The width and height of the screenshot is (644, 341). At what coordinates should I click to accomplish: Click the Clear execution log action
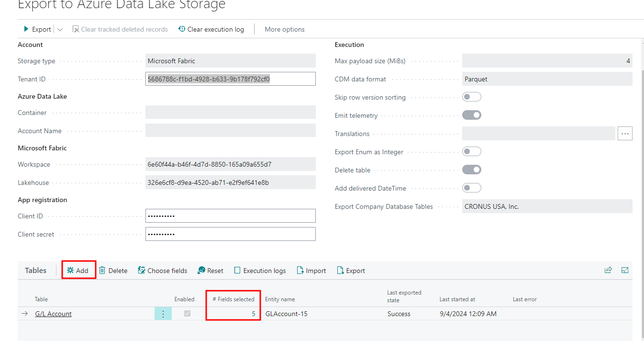point(211,29)
